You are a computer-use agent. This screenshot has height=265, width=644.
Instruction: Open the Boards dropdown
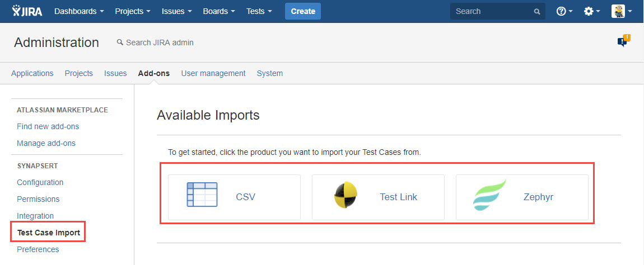(x=218, y=11)
